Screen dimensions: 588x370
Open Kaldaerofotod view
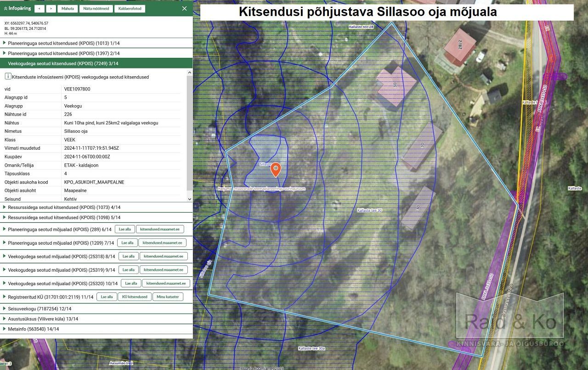(x=130, y=9)
